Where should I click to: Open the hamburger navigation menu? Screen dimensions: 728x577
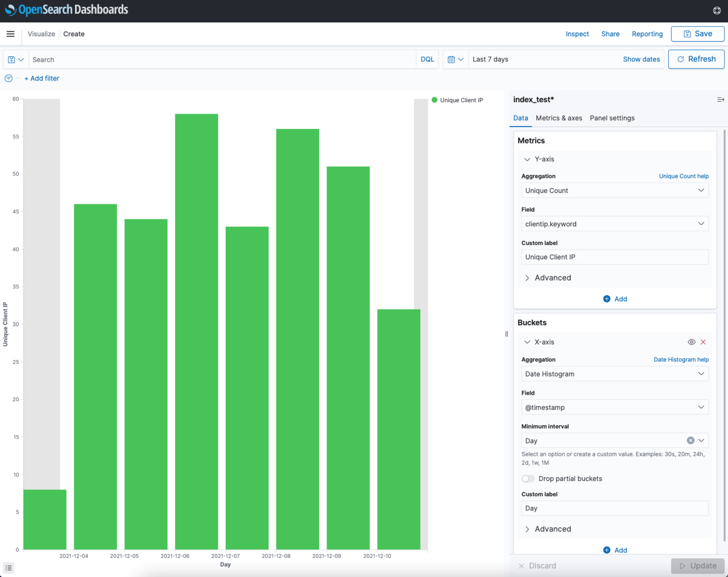pyautogui.click(x=10, y=34)
